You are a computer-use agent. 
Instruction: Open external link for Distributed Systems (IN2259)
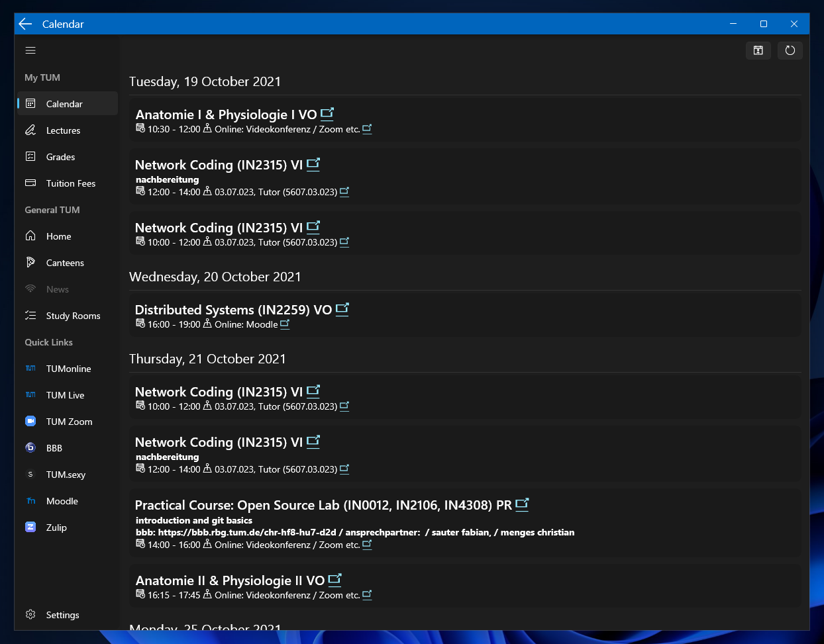(x=342, y=309)
